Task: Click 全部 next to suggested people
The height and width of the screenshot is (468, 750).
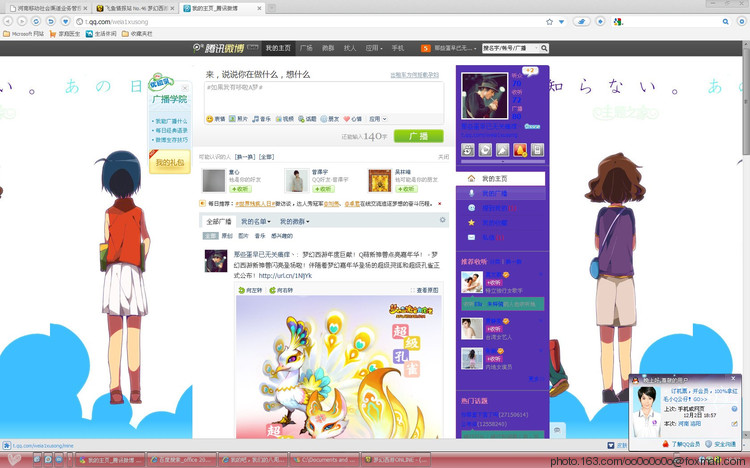Action: 266,157
